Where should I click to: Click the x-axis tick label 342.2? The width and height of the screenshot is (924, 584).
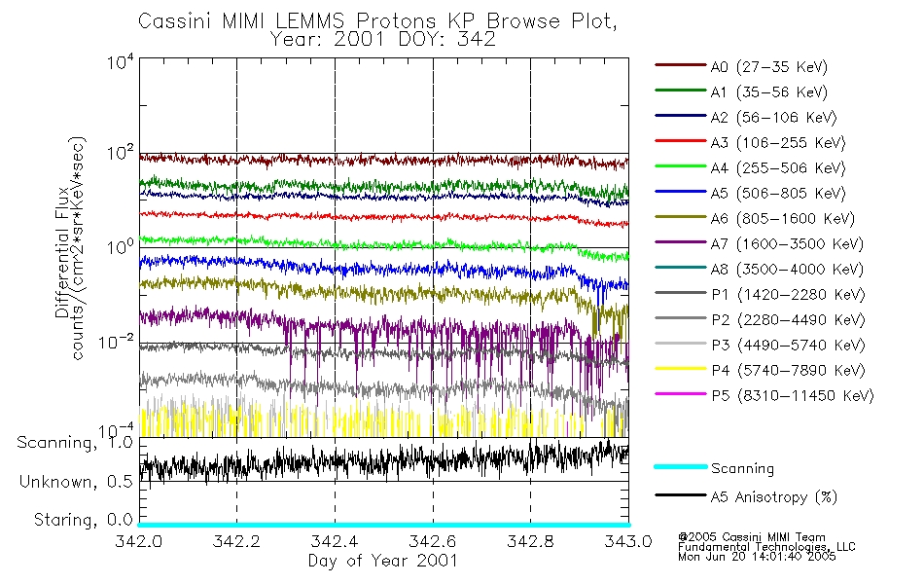point(237,541)
